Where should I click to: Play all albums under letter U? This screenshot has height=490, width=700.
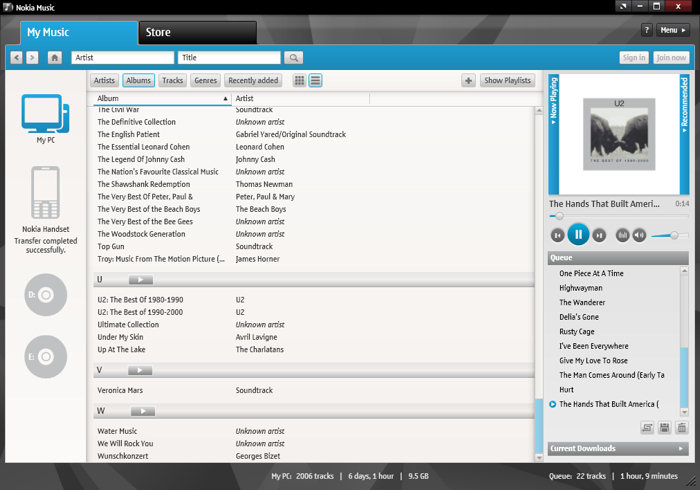pyautogui.click(x=141, y=280)
